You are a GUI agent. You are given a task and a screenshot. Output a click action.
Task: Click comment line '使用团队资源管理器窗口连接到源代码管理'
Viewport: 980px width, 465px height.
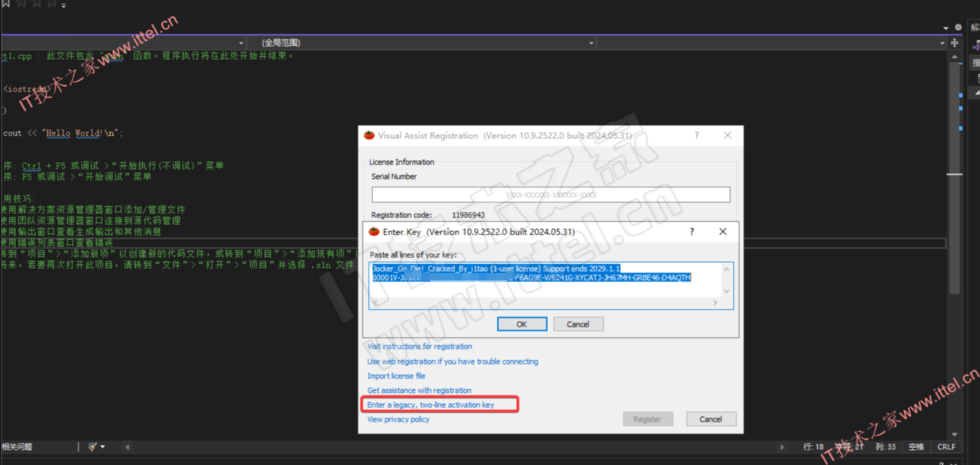point(91,221)
